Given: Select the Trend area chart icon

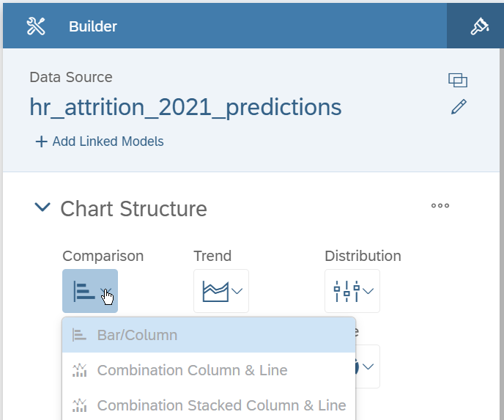Looking at the screenshot, I should [215, 292].
